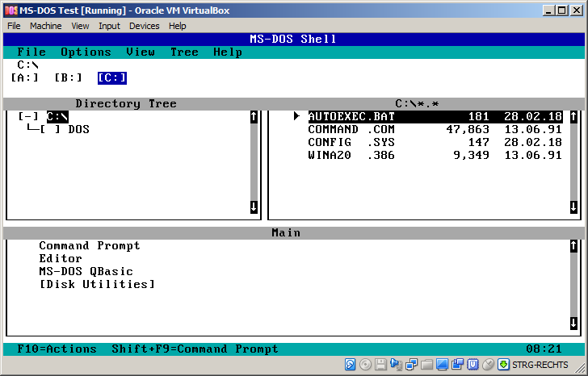The image size is (588, 376).
Task: Click the file list scroll down arrow
Action: click(x=573, y=207)
